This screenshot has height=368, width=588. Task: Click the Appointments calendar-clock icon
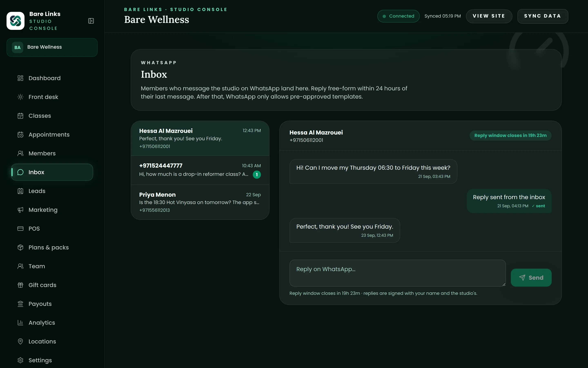[20, 135]
